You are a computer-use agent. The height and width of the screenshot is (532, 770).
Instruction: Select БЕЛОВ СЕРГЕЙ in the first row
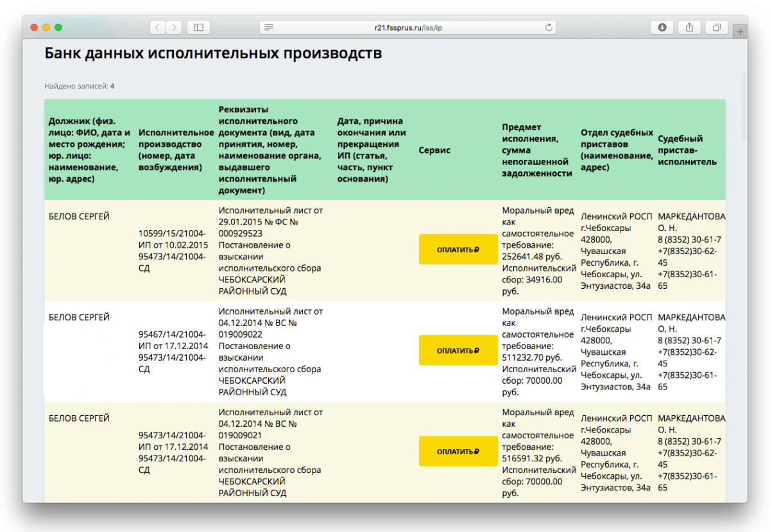point(79,217)
